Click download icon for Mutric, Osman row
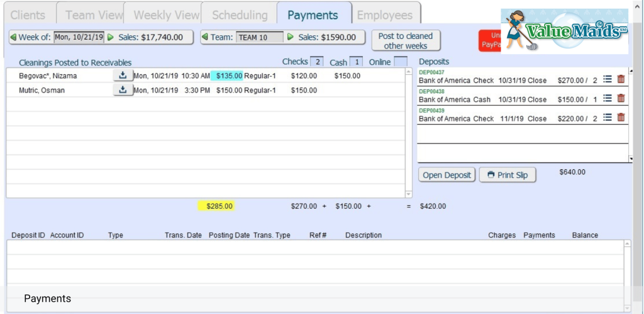 click(x=123, y=90)
